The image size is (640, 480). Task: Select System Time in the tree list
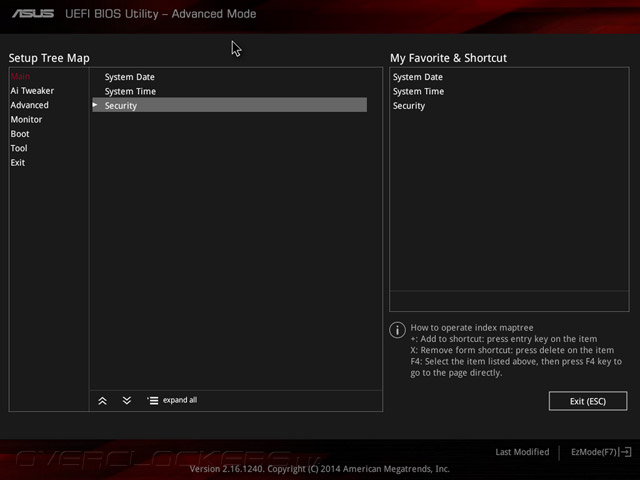click(x=130, y=91)
